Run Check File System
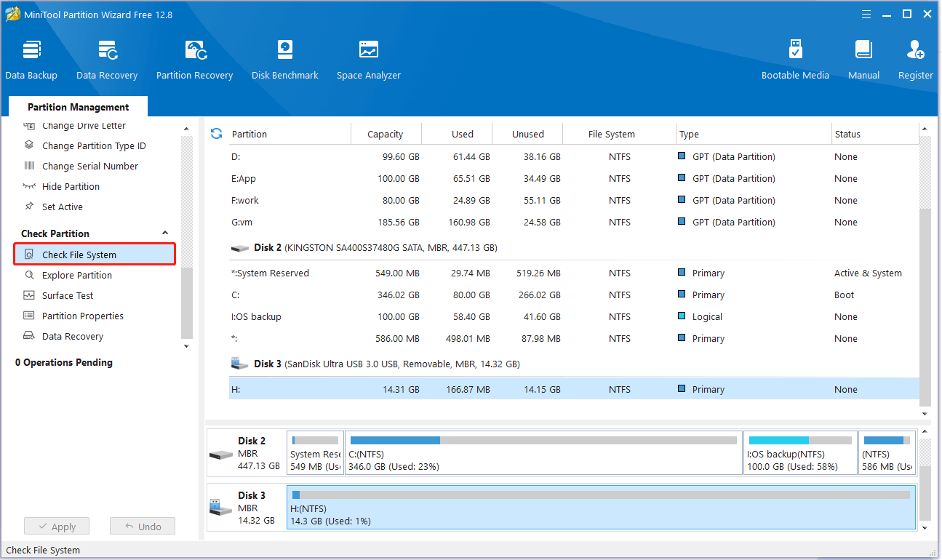The image size is (942, 560). point(95,255)
